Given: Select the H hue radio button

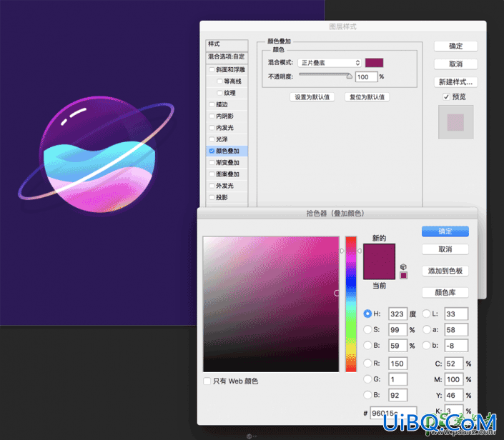Looking at the screenshot, I should coord(367,314).
